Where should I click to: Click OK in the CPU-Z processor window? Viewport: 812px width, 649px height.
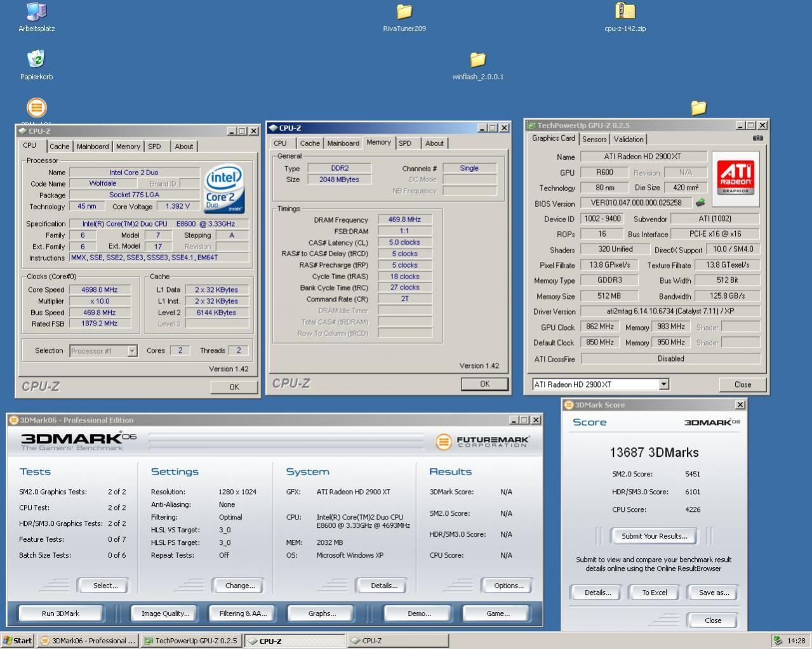pos(234,387)
